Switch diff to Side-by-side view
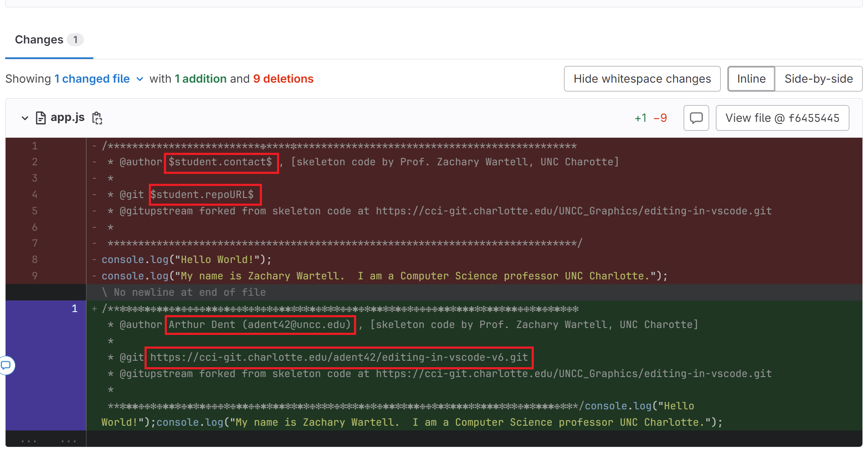 click(x=818, y=79)
